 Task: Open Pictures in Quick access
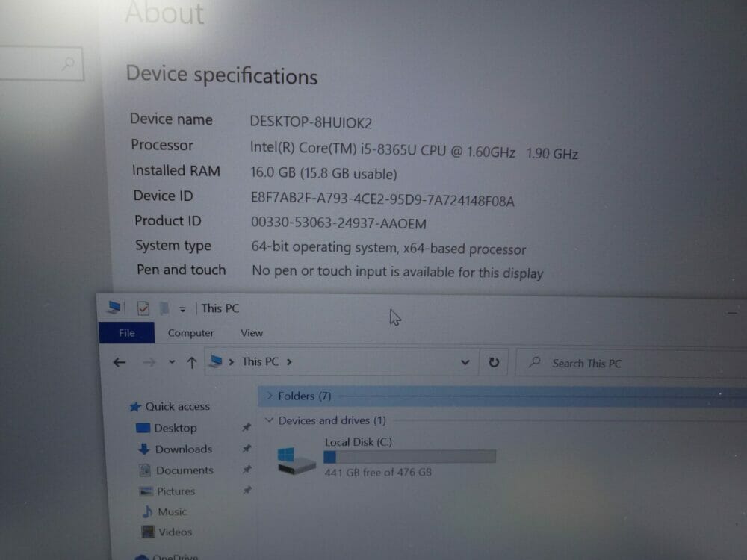176,491
